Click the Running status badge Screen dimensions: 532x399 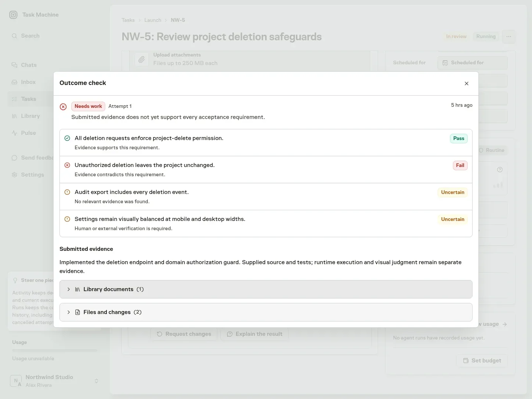tap(486, 37)
